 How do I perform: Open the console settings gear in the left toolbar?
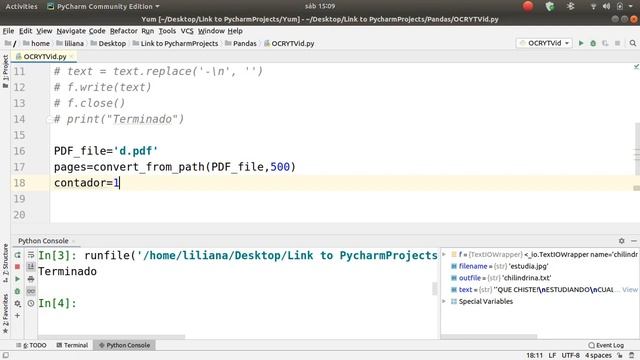point(18,304)
